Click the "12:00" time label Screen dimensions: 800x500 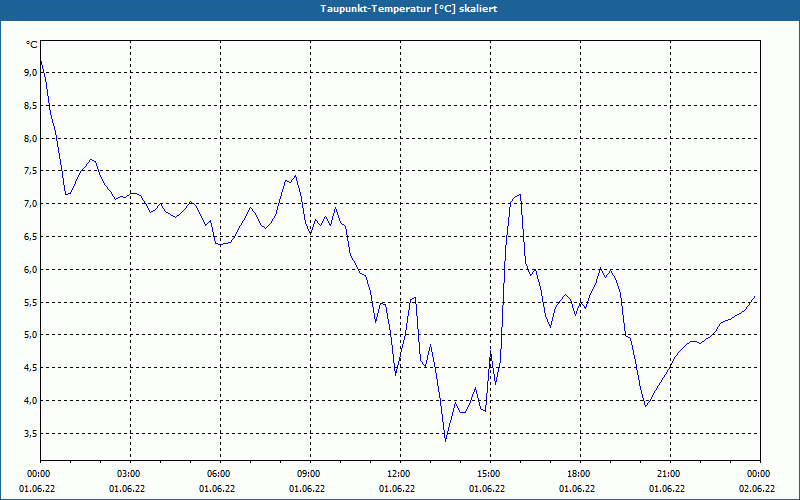click(401, 474)
